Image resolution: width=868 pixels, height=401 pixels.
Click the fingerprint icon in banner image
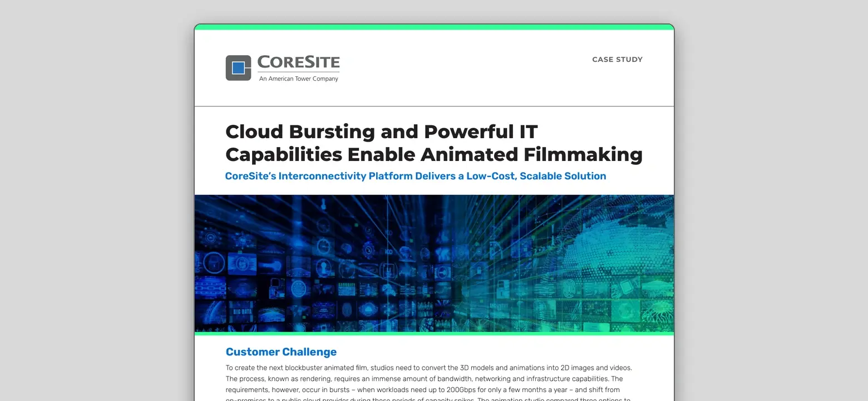point(569,288)
